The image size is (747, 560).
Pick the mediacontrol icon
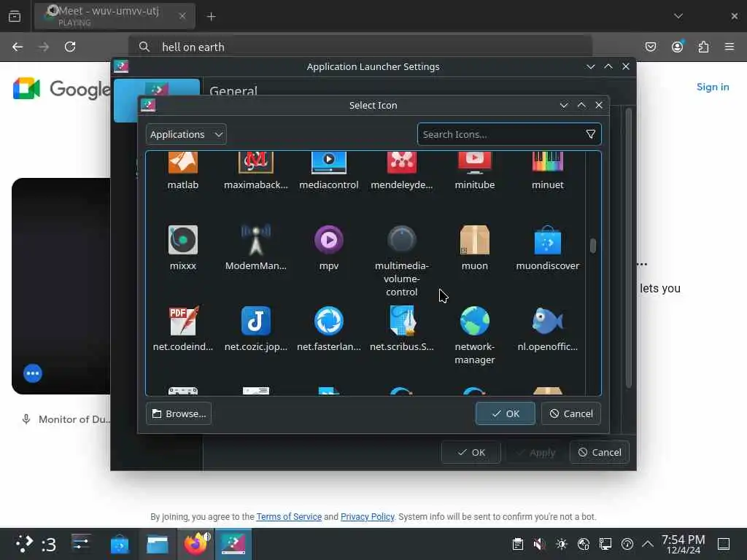click(x=329, y=163)
